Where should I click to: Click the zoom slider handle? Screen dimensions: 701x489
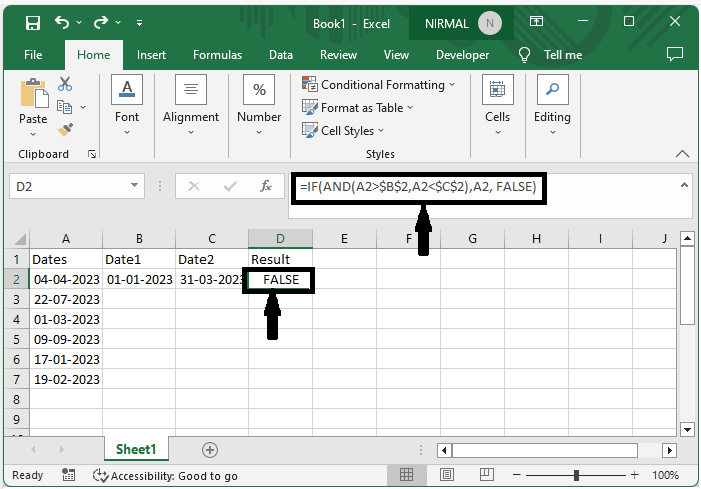pos(576,475)
